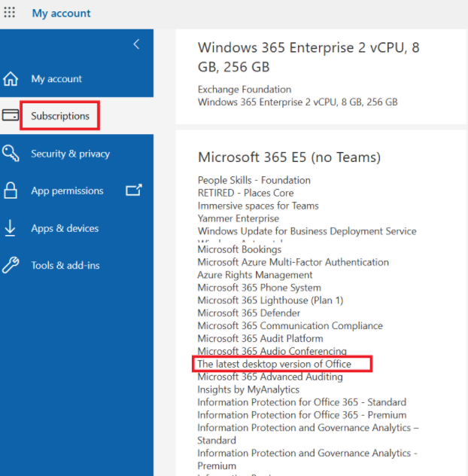Navigate to Apps & devices
The width and height of the screenshot is (468, 476).
pos(77,228)
